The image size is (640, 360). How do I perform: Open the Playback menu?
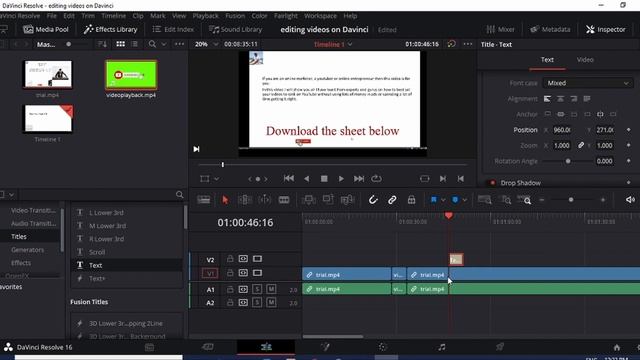[205, 16]
